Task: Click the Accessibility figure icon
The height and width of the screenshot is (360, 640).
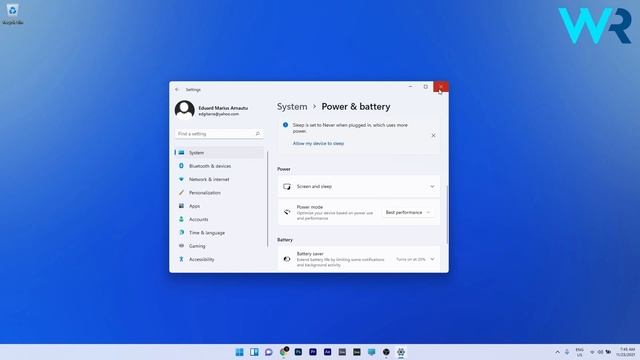Action: pos(181,259)
